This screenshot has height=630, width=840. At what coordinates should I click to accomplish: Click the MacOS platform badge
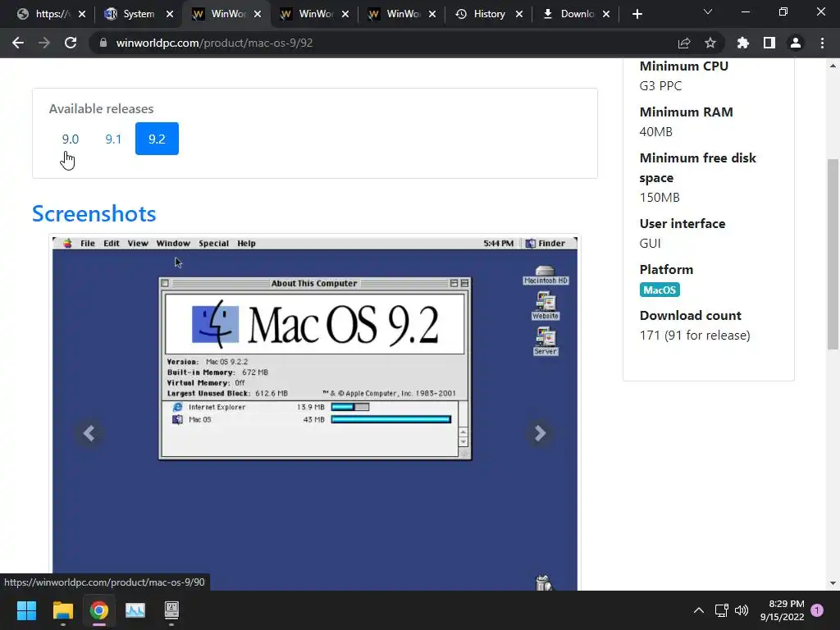(660, 290)
